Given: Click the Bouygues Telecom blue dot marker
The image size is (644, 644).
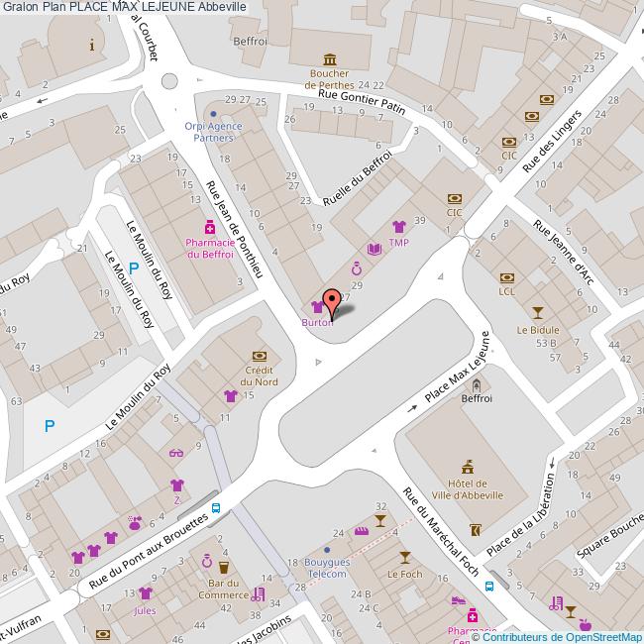Looking at the screenshot, I should pos(327,548).
